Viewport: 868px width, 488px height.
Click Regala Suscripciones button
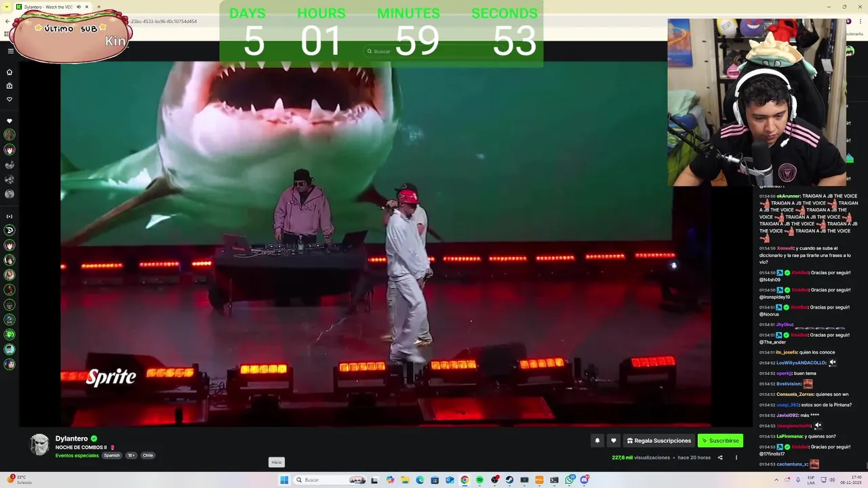(659, 441)
